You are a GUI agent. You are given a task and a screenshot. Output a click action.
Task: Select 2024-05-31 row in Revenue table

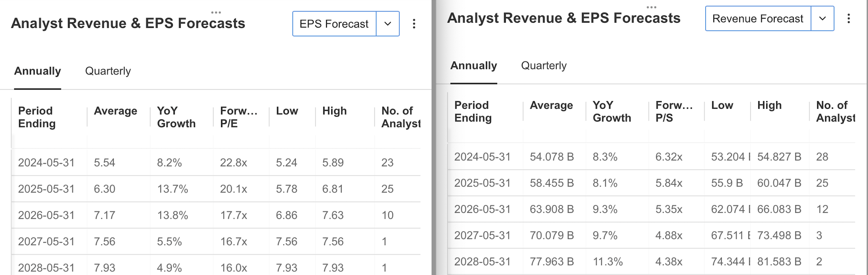tap(651, 157)
